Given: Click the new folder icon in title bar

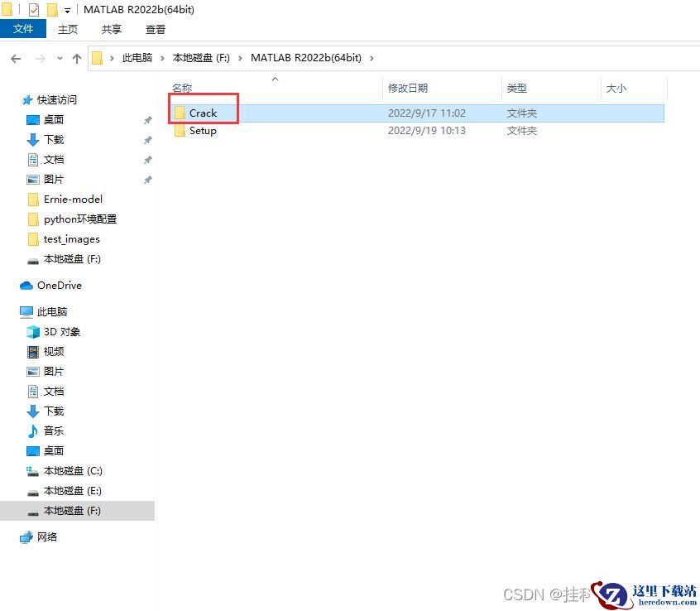Looking at the screenshot, I should click(52, 9).
